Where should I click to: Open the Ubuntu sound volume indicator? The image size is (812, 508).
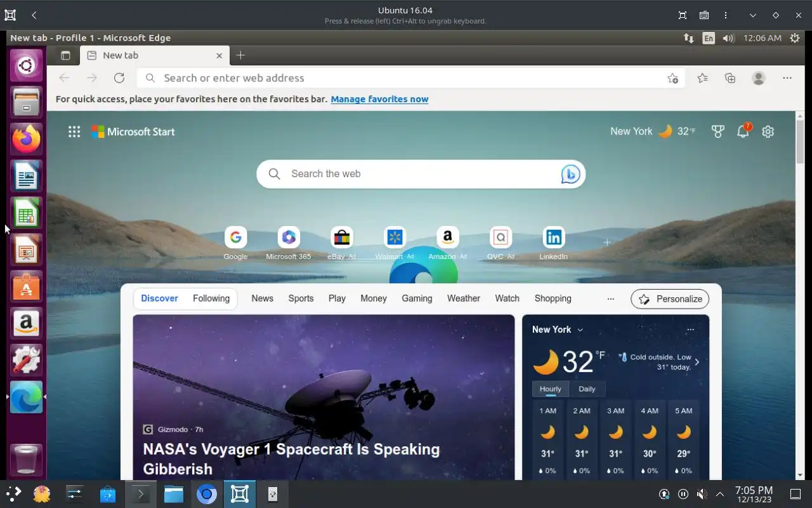click(x=728, y=38)
